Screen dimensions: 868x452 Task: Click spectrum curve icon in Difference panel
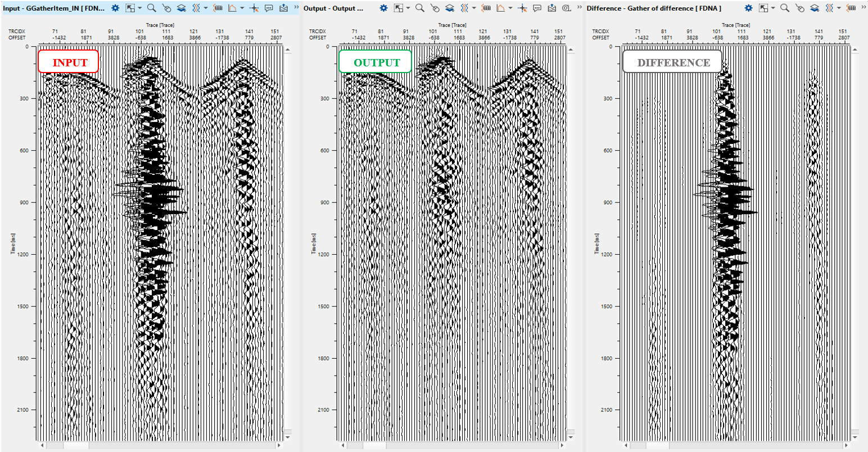point(865,8)
